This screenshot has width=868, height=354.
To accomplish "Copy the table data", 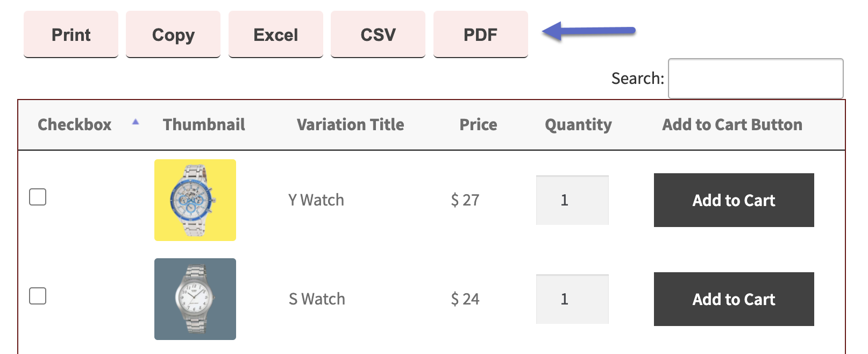I will click(x=173, y=34).
